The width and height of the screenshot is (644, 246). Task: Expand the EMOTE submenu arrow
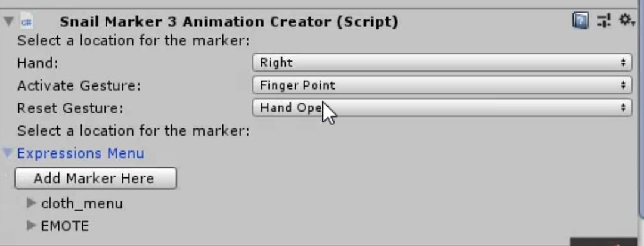click(32, 226)
